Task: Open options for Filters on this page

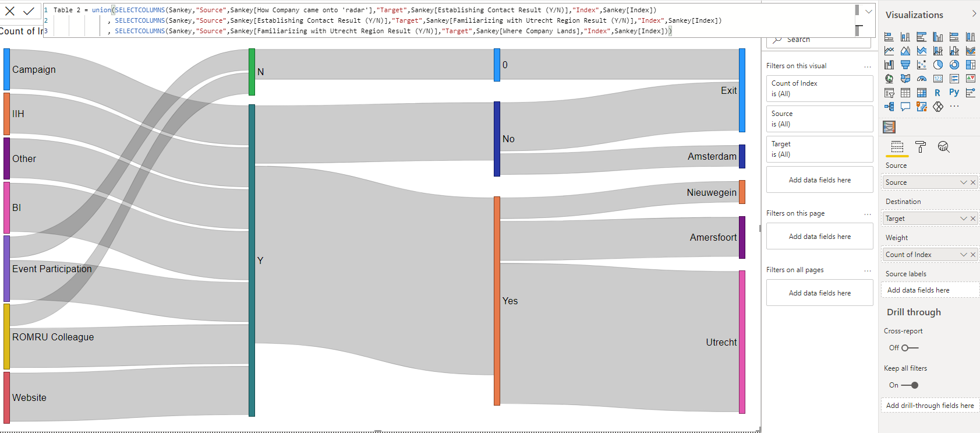Action: pos(868,214)
